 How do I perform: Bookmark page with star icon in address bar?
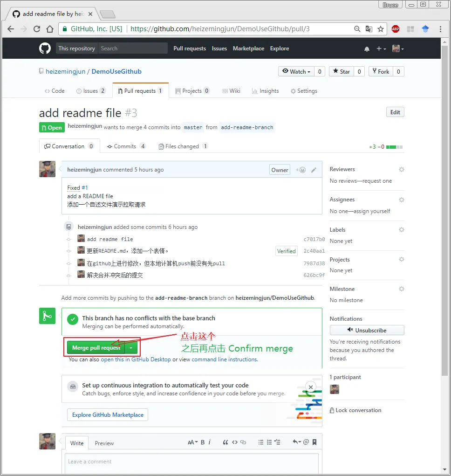click(x=380, y=29)
